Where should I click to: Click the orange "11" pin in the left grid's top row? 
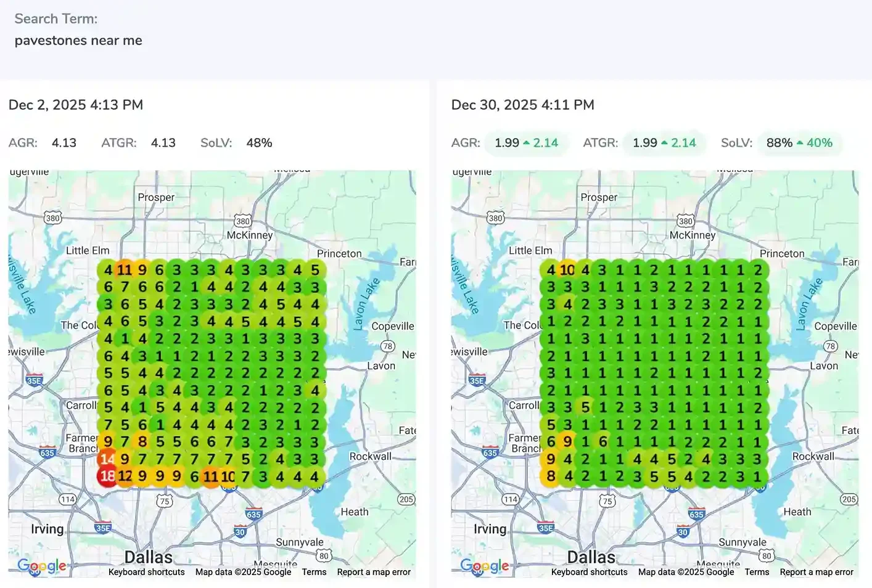click(123, 269)
